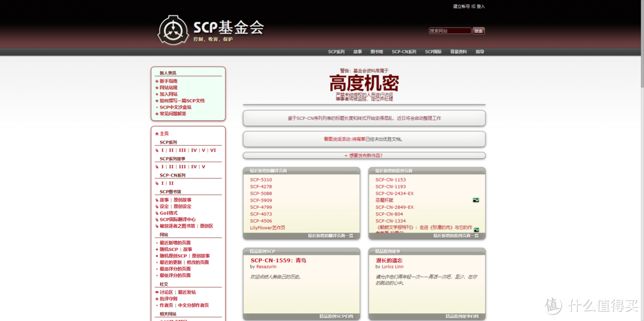The width and height of the screenshot is (644, 321).
Task: Open featured article SCP-CN-1559: 青鸟
Action: [x=278, y=260]
